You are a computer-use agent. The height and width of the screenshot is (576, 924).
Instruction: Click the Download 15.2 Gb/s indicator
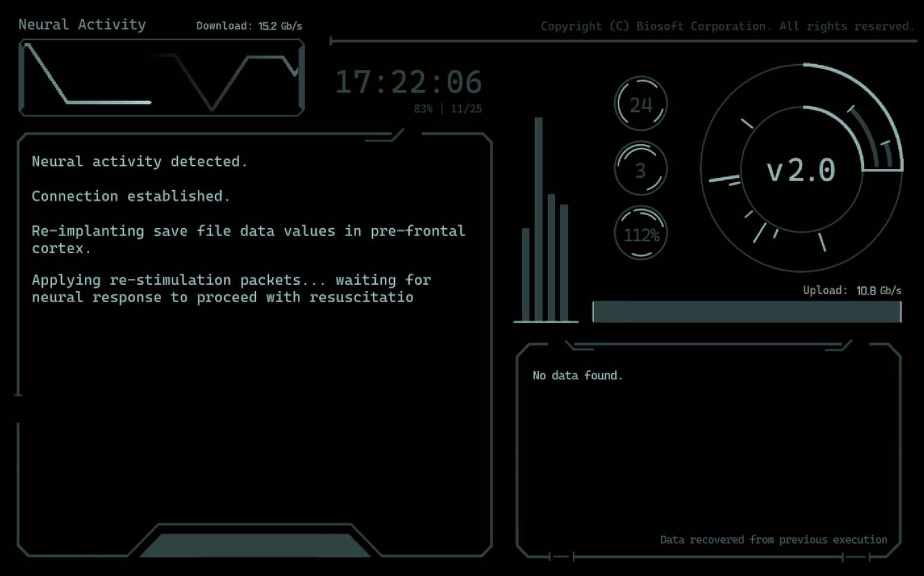[249, 26]
